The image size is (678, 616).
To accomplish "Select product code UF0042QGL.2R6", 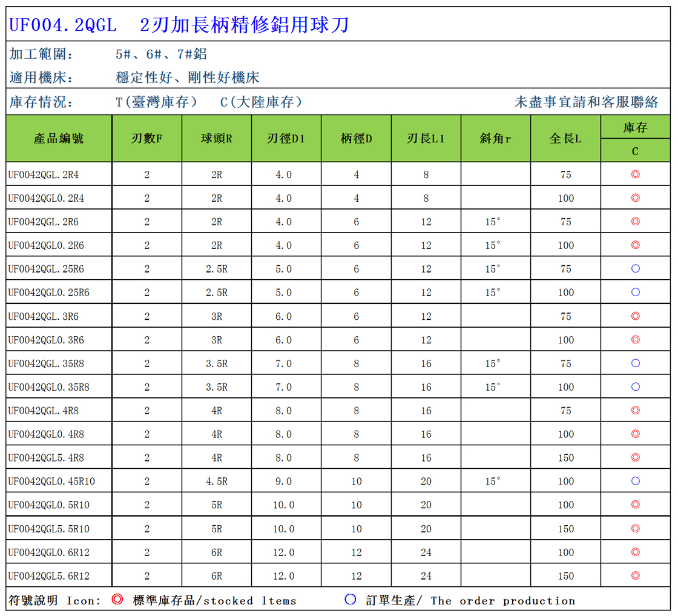I will pyautogui.click(x=43, y=222).
